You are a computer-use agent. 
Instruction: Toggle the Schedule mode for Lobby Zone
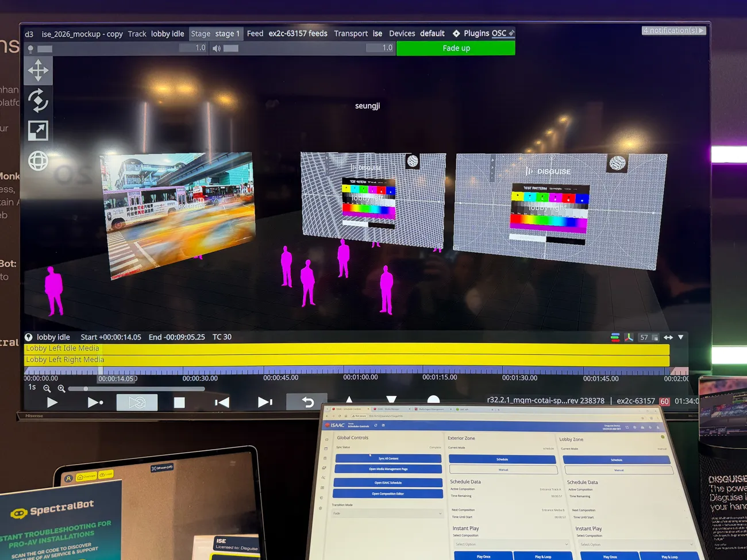(x=616, y=460)
